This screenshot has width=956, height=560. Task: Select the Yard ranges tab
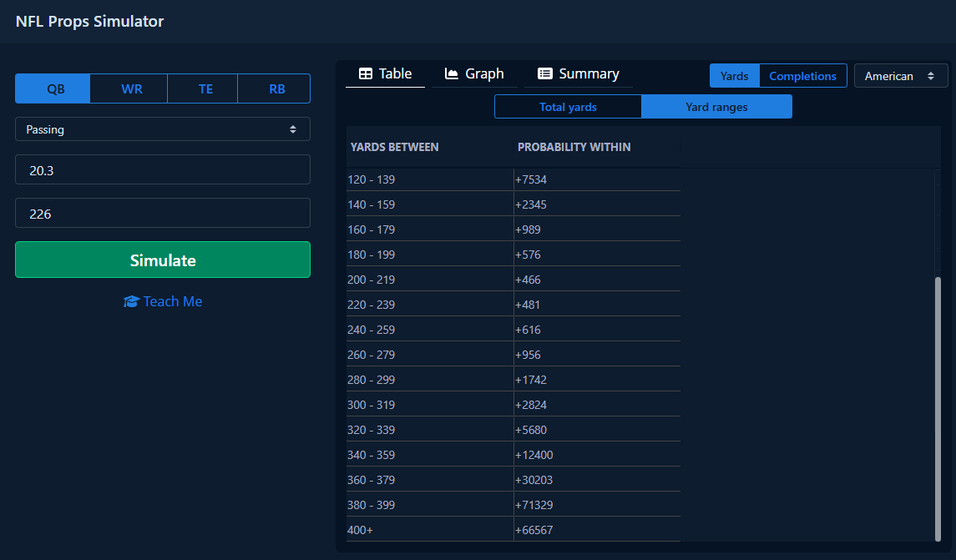click(716, 107)
